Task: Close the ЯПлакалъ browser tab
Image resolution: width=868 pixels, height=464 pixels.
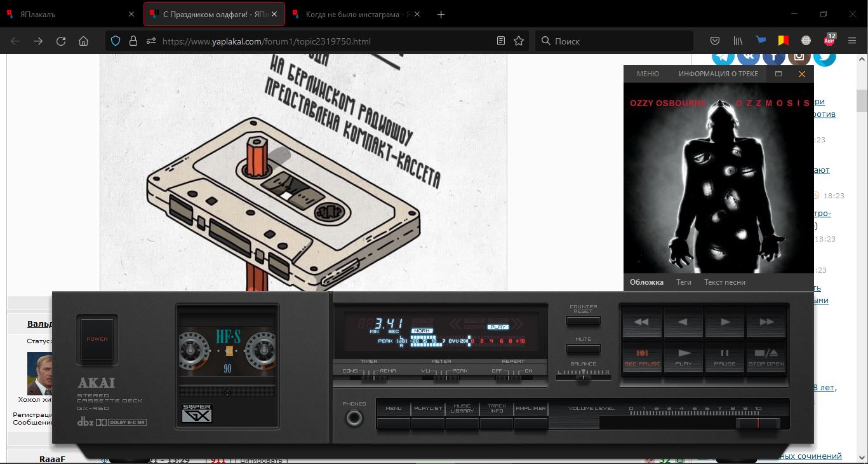Action: tap(131, 14)
